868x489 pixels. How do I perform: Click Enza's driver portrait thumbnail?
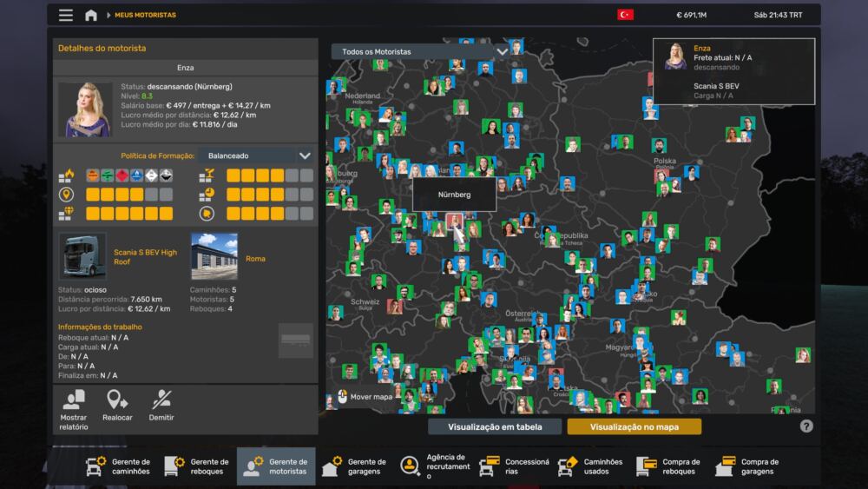(85, 109)
